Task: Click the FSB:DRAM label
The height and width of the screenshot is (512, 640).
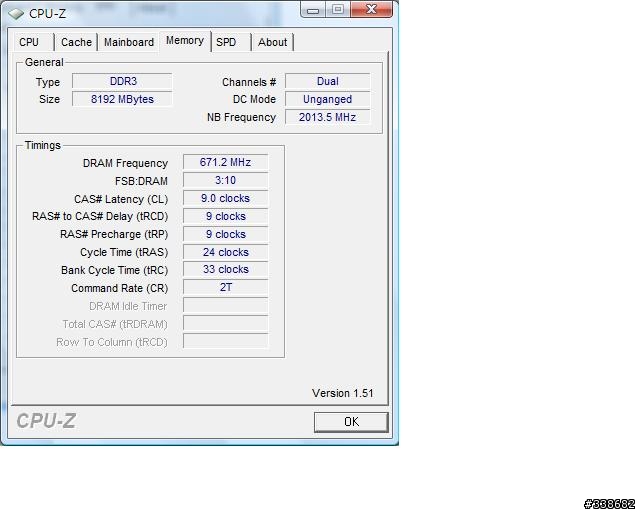Action: (141, 181)
